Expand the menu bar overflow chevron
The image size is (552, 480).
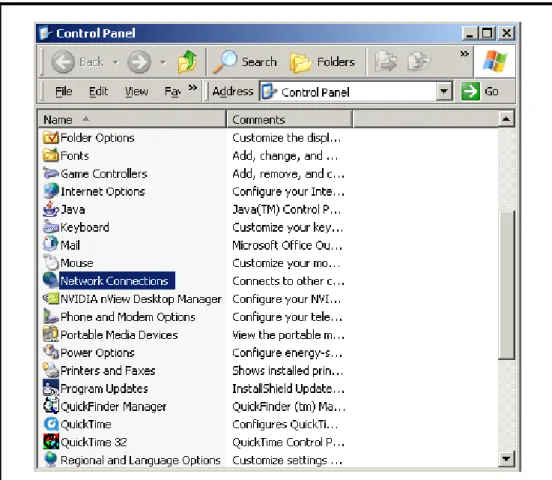193,87
